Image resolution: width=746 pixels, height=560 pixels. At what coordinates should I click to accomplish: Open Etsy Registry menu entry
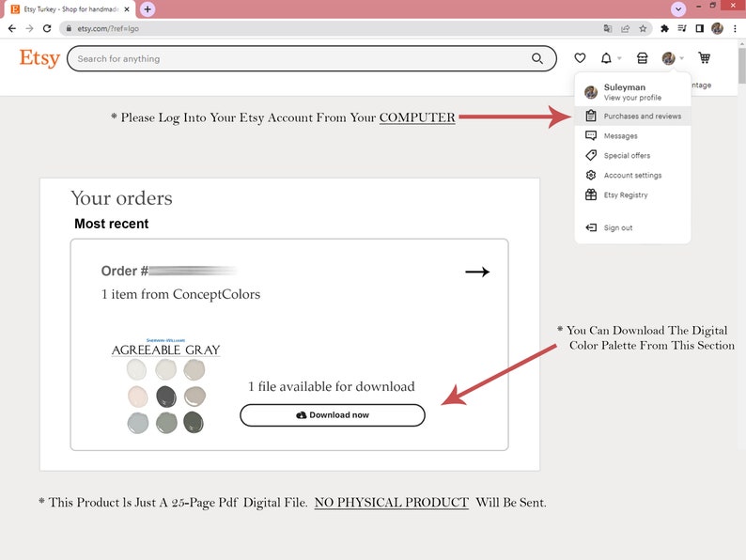coord(632,195)
